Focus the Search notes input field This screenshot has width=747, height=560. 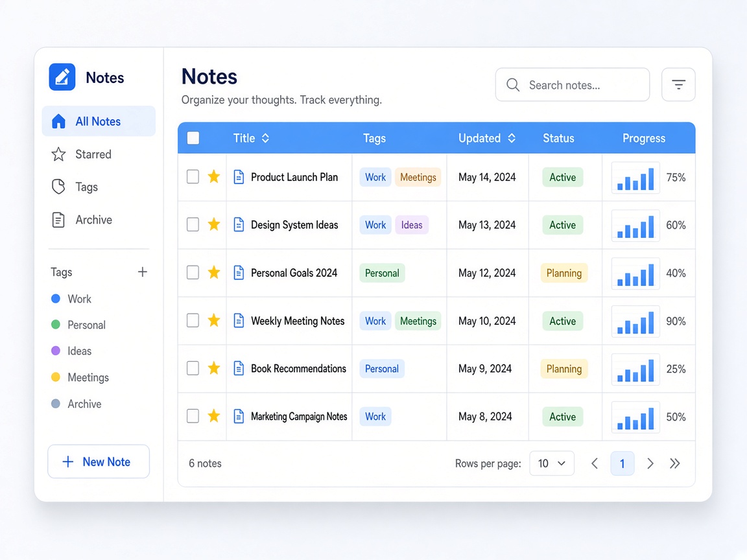point(573,85)
